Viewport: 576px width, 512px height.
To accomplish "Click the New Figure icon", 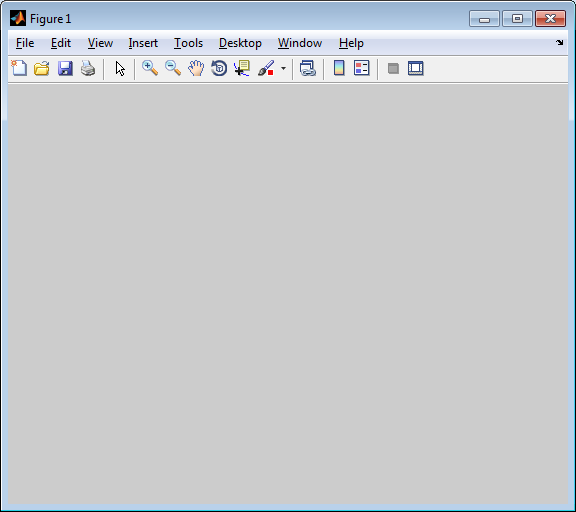I will [x=19, y=68].
